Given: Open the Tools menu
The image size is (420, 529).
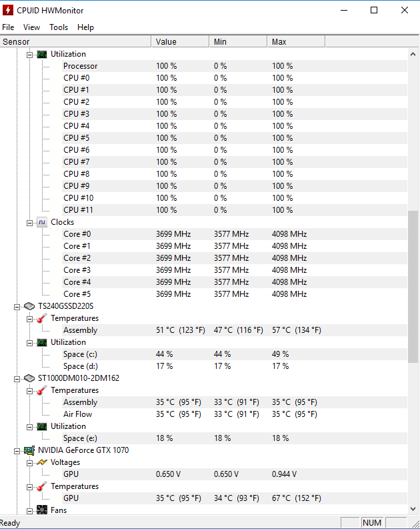Looking at the screenshot, I should [59, 27].
